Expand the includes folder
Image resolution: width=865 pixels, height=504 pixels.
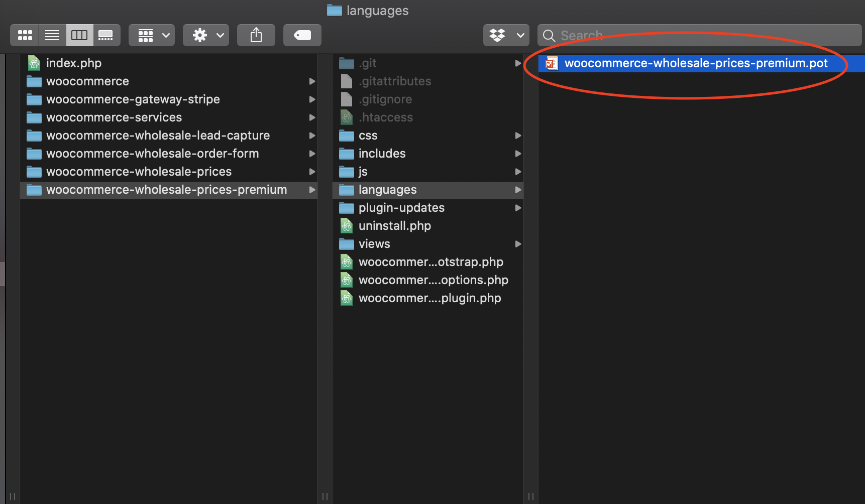518,154
